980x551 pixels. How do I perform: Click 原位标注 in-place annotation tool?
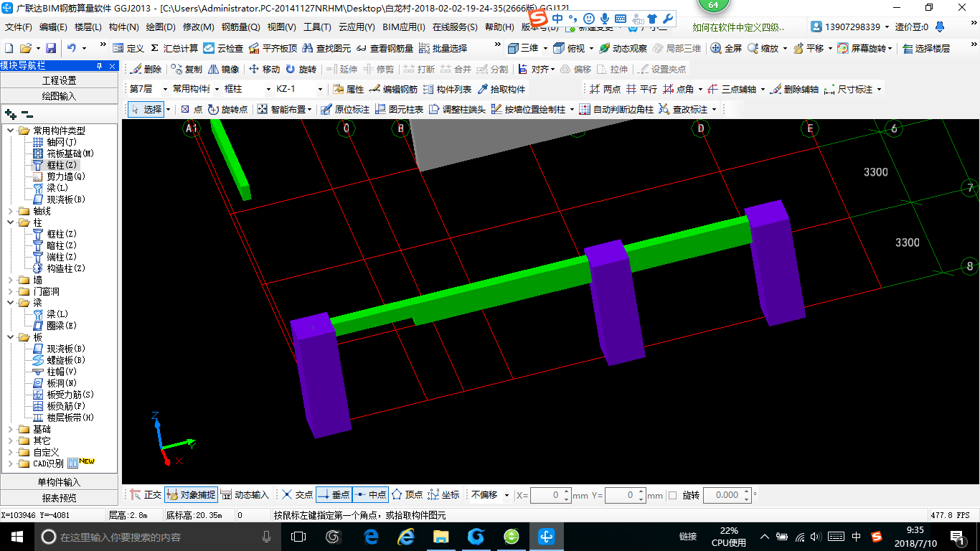pyautogui.click(x=345, y=109)
